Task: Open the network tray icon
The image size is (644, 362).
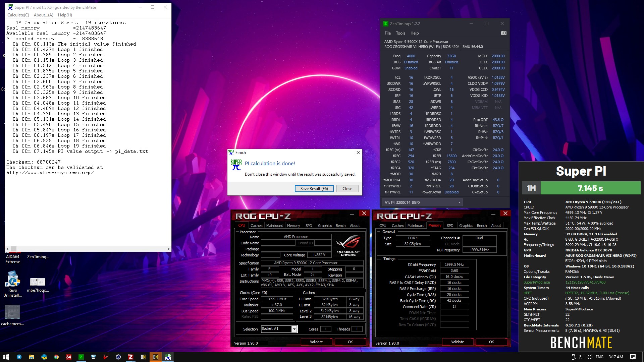Action: pyautogui.click(x=582, y=357)
